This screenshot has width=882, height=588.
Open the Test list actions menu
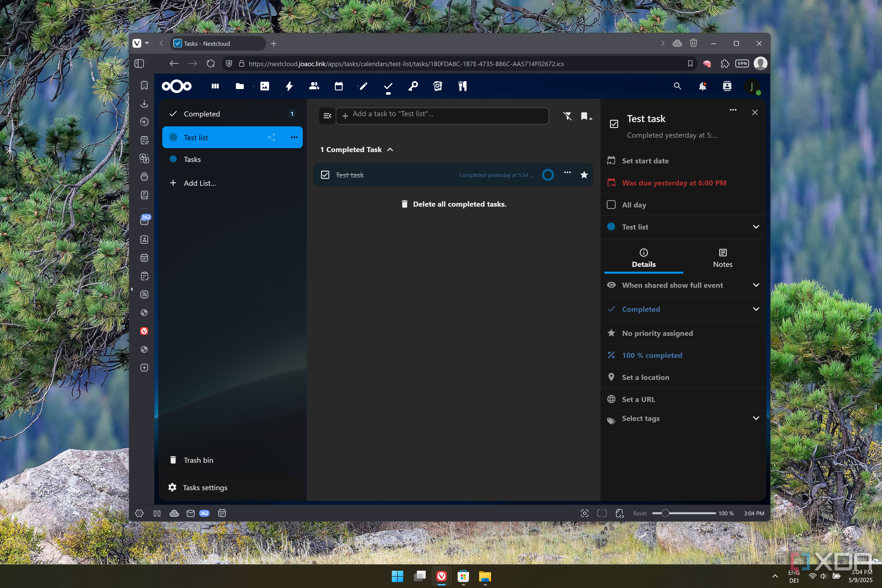294,137
